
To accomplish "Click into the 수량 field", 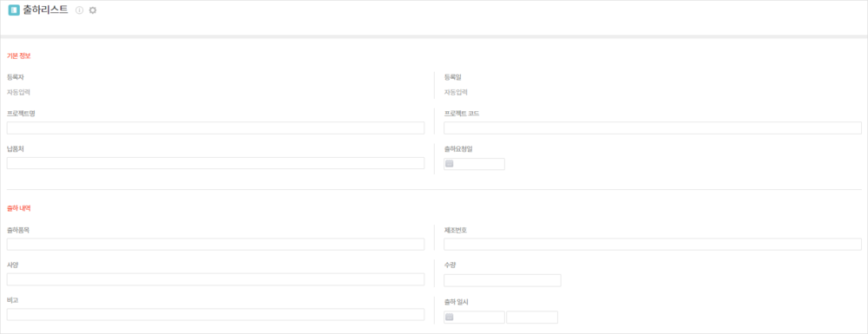I will [503, 280].
